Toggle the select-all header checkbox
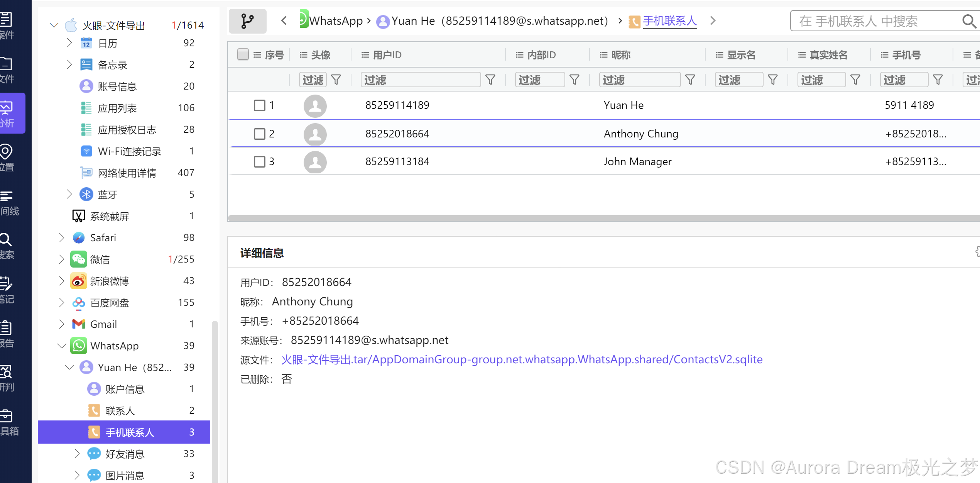Screen dimensions: 980x483 pos(243,54)
